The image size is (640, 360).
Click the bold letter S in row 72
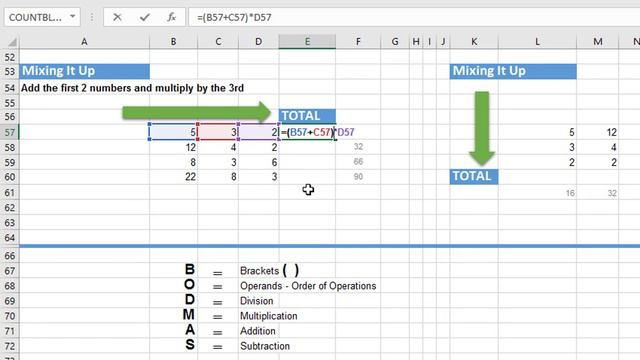click(190, 345)
